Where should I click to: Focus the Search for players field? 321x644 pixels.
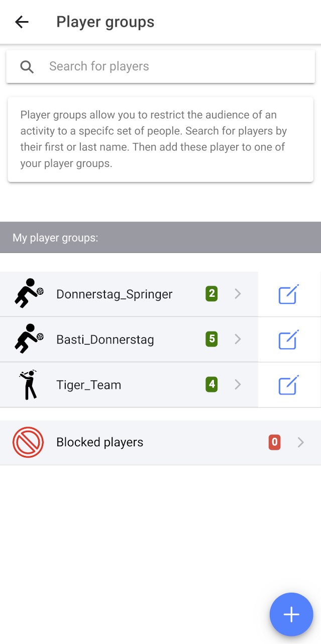tap(171, 66)
